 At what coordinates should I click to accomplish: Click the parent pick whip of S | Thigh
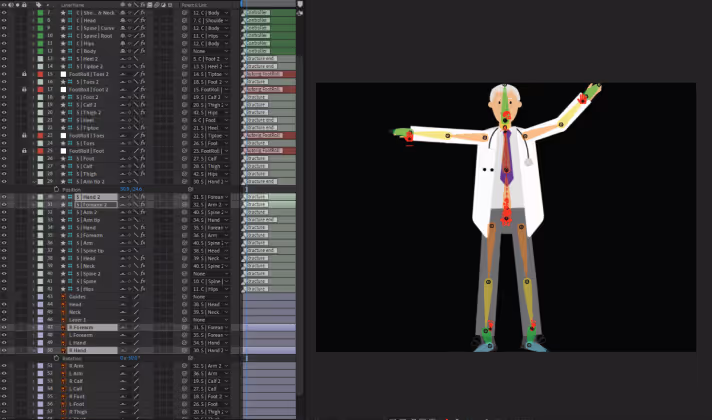click(184, 174)
